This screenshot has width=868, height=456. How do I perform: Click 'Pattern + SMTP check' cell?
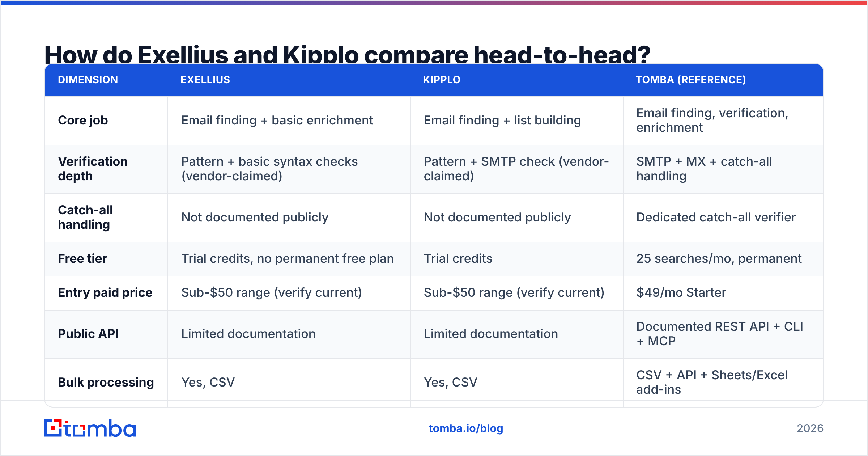[x=516, y=169]
